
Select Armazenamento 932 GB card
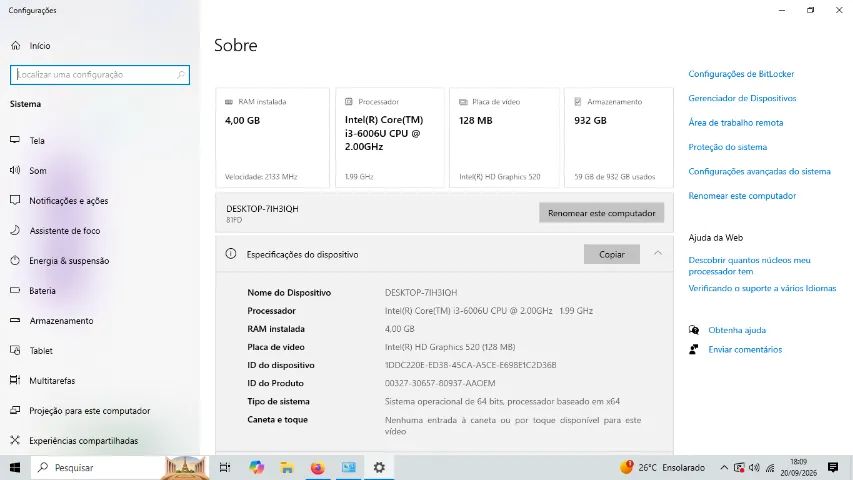pyautogui.click(x=619, y=138)
